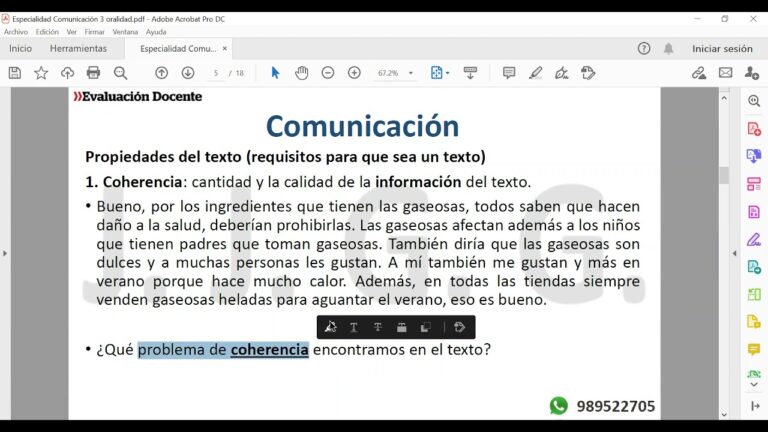Open the find text search tool
The width and height of the screenshot is (768, 432).
tap(120, 73)
